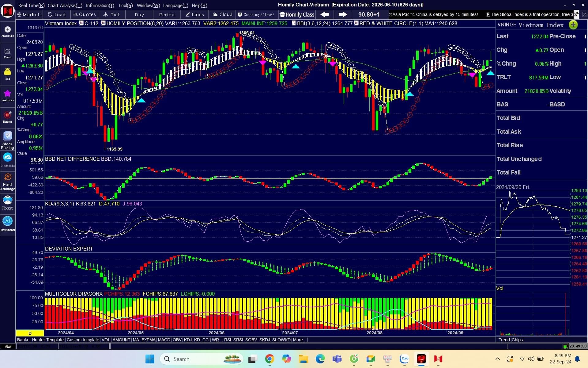
Task: Go to previous stock with left arrow
Action: [325, 14]
